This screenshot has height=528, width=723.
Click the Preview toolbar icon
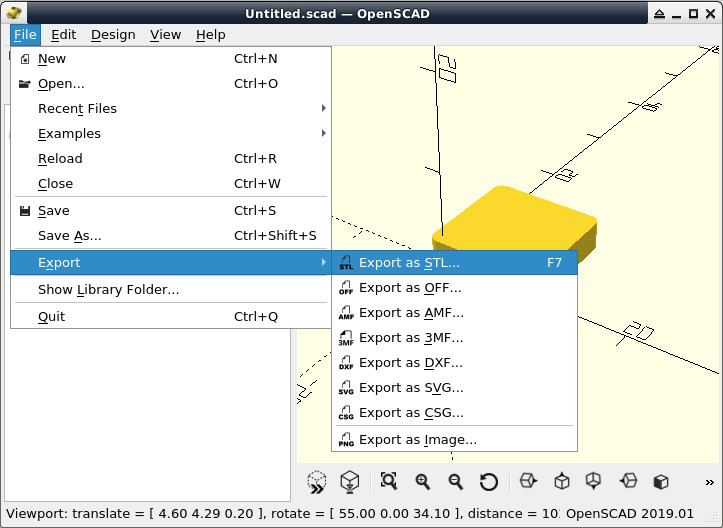[317, 482]
